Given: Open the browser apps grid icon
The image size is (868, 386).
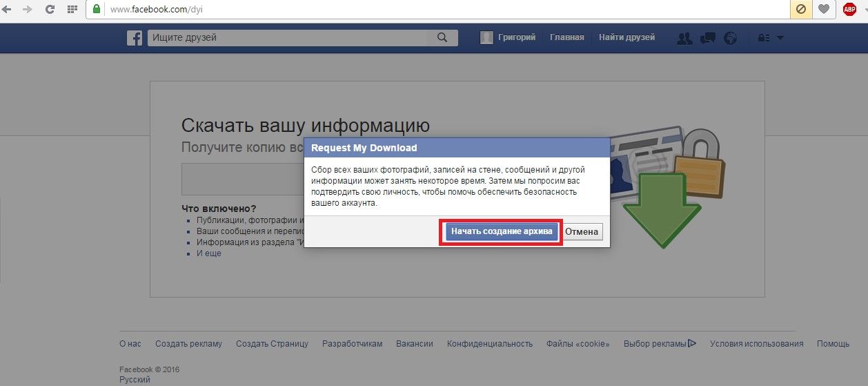Looking at the screenshot, I should (72, 10).
